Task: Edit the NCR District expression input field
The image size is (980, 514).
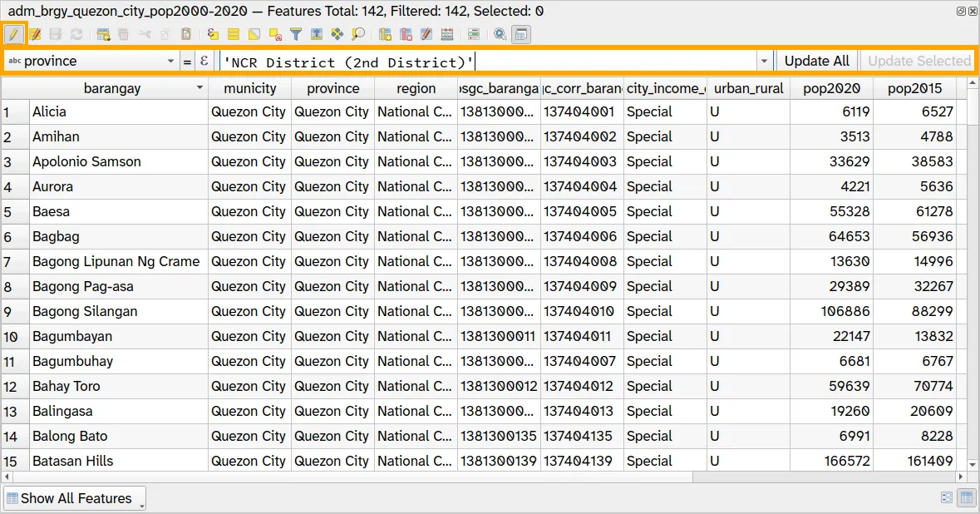Action: click(x=482, y=61)
